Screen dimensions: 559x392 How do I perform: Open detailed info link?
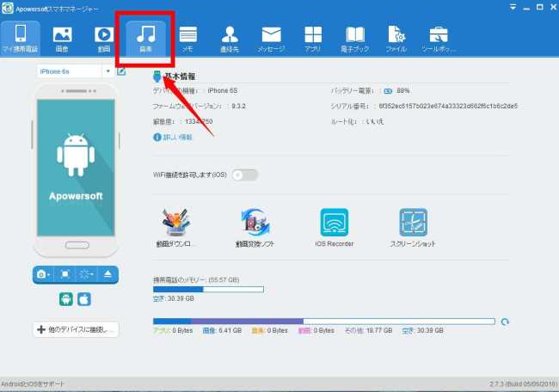click(173, 137)
